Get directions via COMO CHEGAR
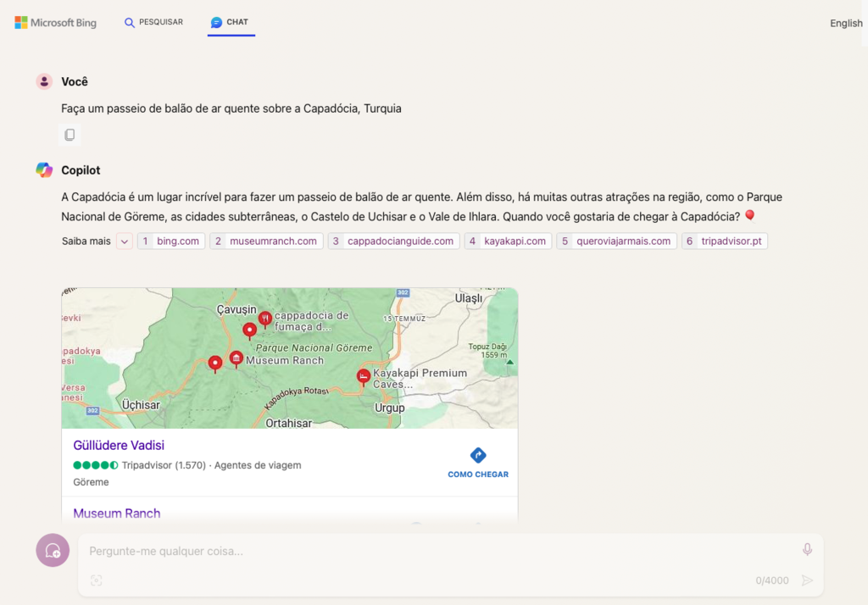Image resolution: width=868 pixels, height=605 pixels. tap(477, 474)
